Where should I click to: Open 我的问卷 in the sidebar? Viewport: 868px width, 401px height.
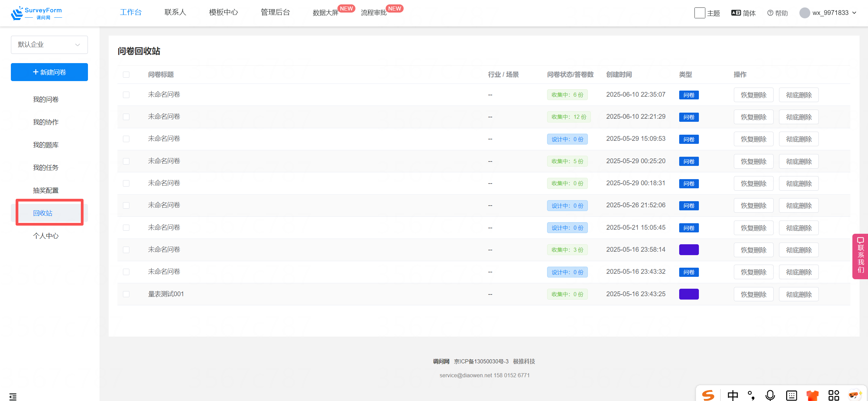pos(46,99)
